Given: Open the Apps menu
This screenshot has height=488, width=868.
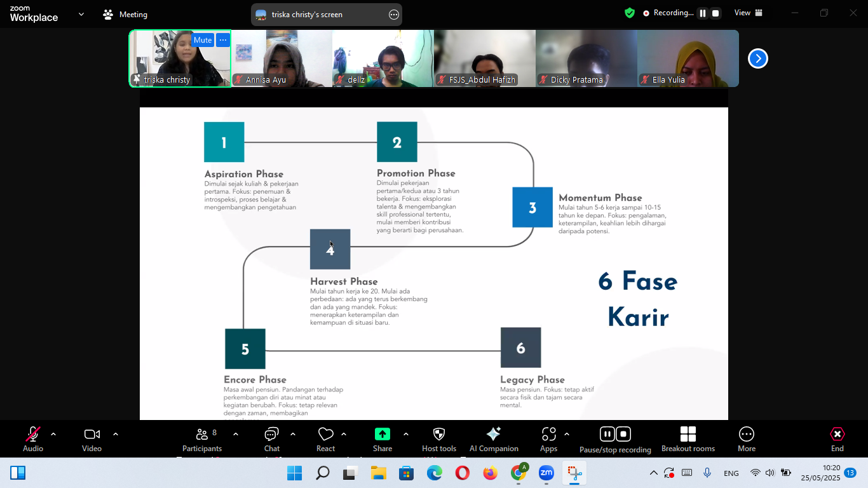Looking at the screenshot, I should coord(549,439).
